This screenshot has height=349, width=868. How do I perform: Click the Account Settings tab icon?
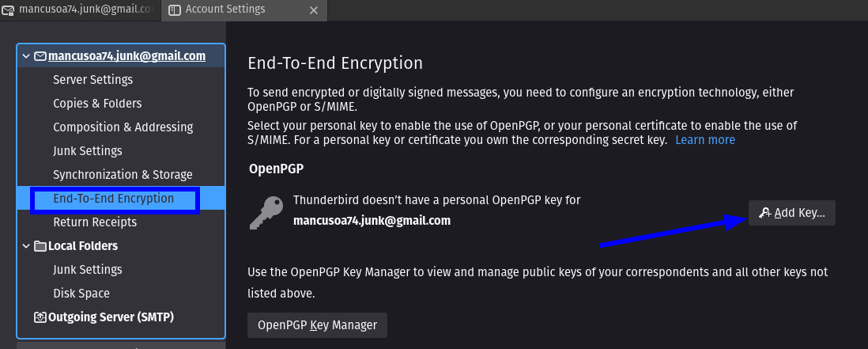tap(175, 10)
